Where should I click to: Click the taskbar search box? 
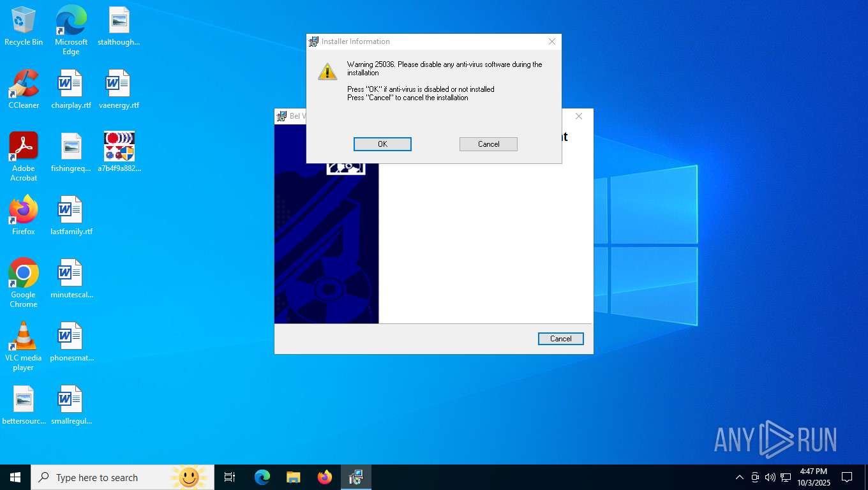pyautogui.click(x=123, y=477)
